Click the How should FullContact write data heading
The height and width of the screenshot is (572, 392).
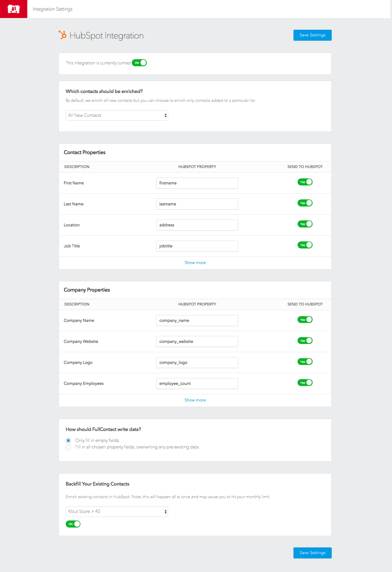(x=103, y=429)
